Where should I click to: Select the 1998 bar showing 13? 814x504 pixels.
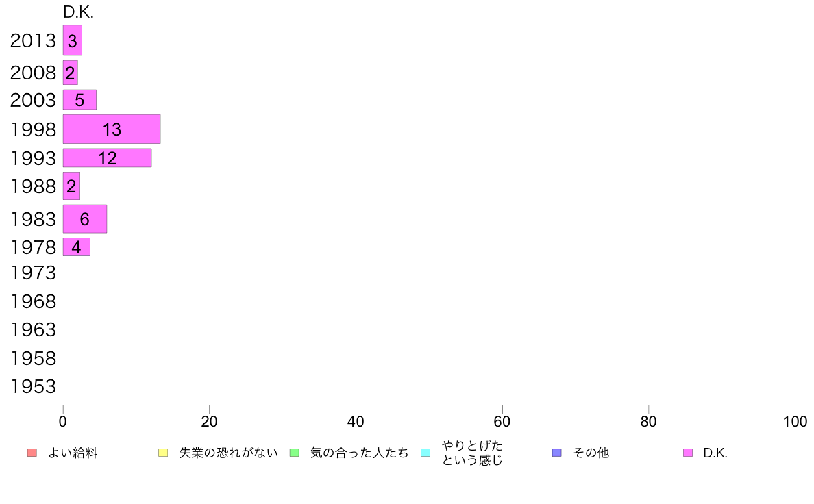112,129
